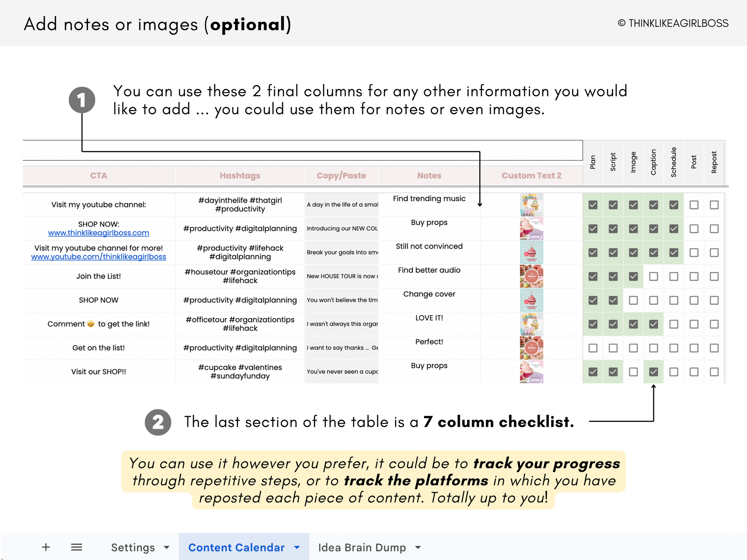Uncheck Plan box in 'Join the List!' row
Viewport: 747px width, 560px height.
coord(593,276)
